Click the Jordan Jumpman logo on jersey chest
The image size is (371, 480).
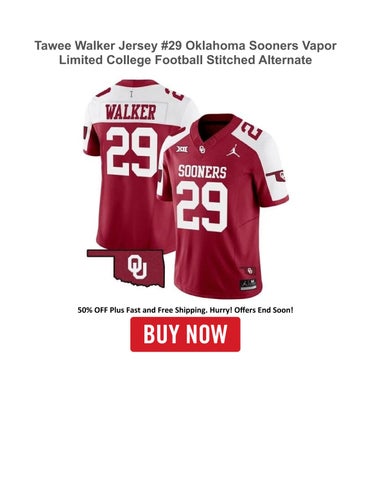coord(233,151)
